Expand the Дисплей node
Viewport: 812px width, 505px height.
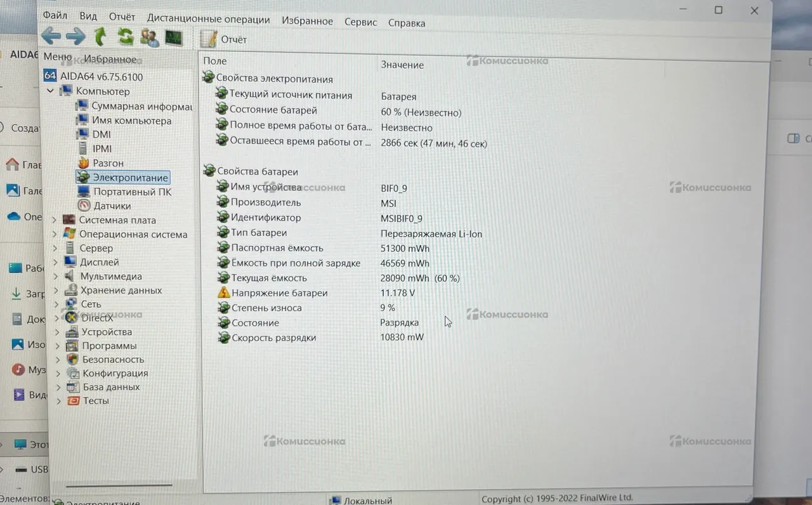coord(56,262)
